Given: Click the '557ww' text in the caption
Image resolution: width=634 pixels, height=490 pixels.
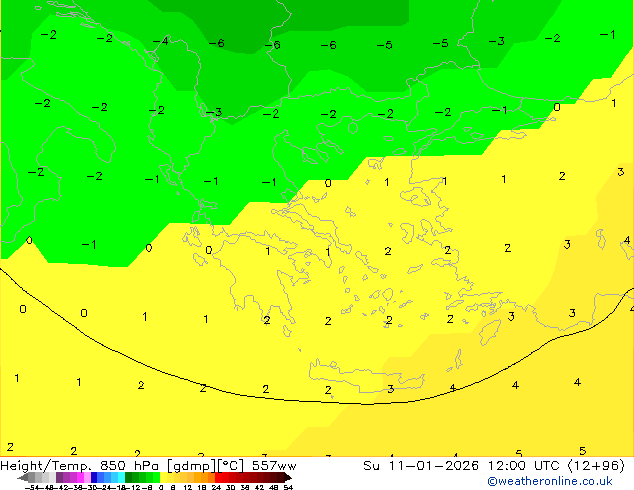Looking at the screenshot, I should (x=274, y=466).
